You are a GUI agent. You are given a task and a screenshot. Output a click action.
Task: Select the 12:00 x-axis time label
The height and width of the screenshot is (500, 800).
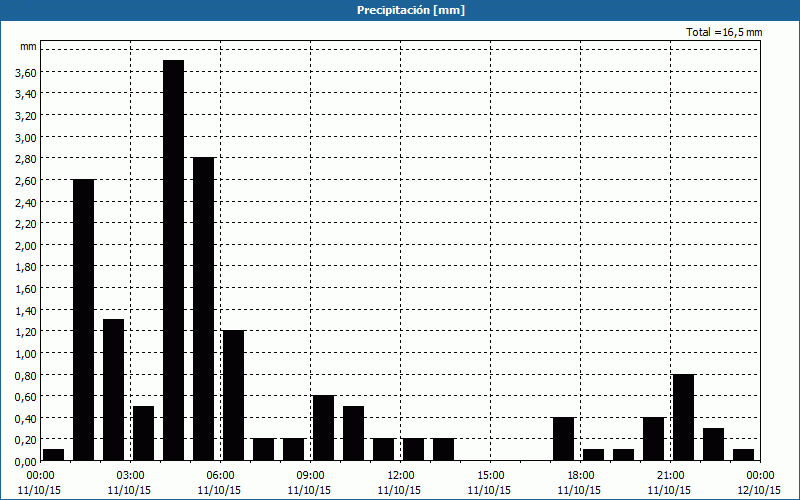coord(401,476)
